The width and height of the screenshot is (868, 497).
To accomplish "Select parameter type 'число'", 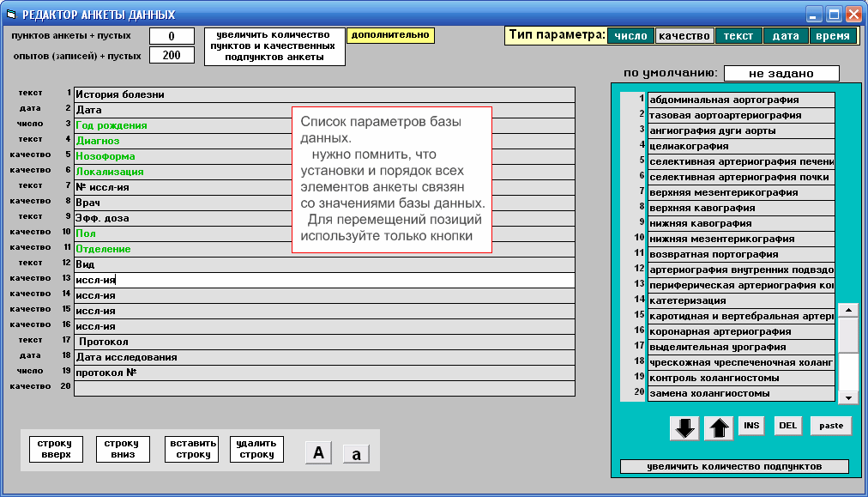I will [x=630, y=36].
